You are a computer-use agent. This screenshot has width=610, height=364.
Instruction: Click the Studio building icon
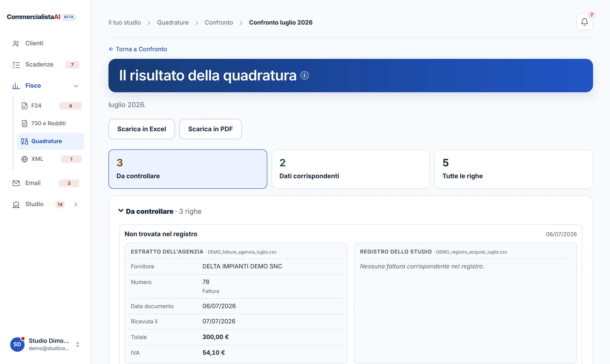click(16, 204)
